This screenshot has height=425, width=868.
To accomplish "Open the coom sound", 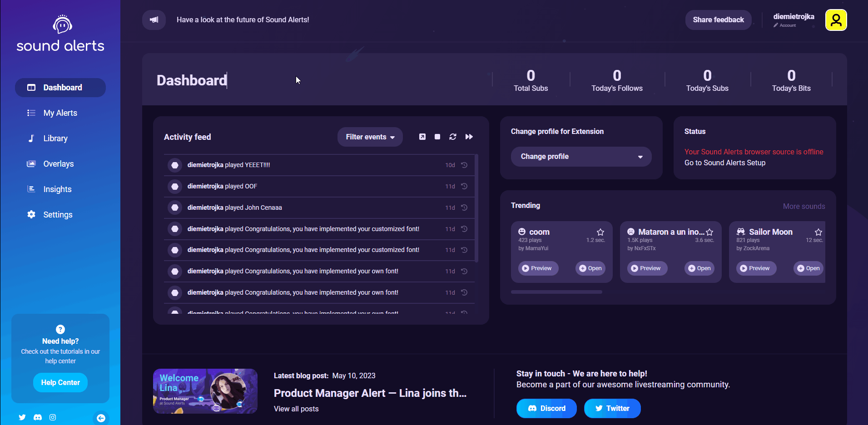I will point(590,268).
